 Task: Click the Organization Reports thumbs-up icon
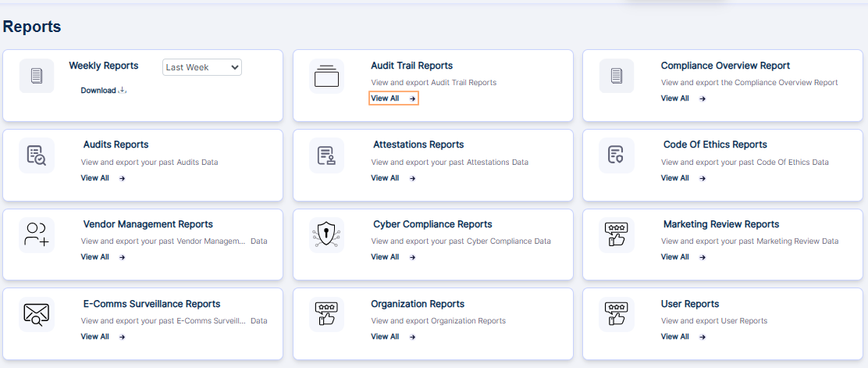click(x=326, y=314)
